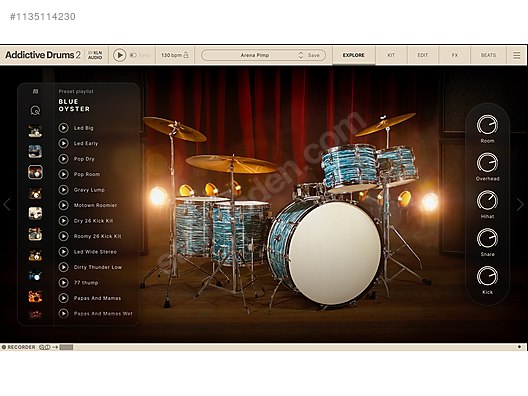Select the ninth orange kit thumbnail
The image size is (528, 396).
35,296
